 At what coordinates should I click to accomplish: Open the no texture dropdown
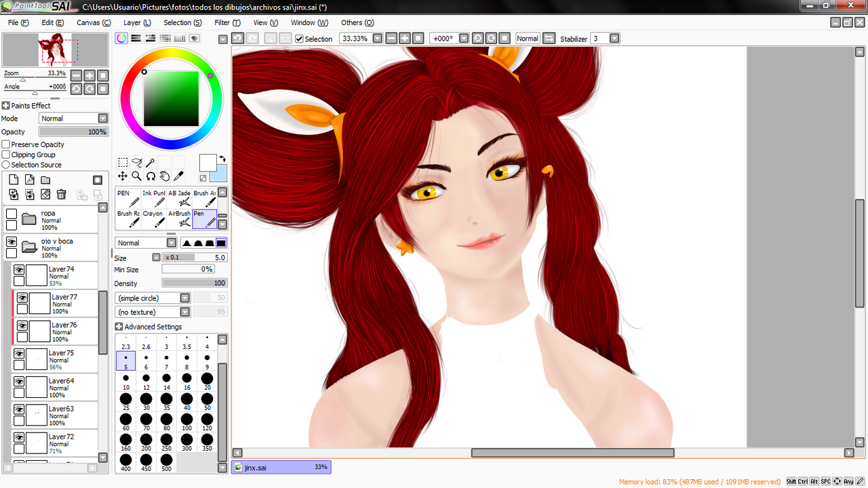153,312
